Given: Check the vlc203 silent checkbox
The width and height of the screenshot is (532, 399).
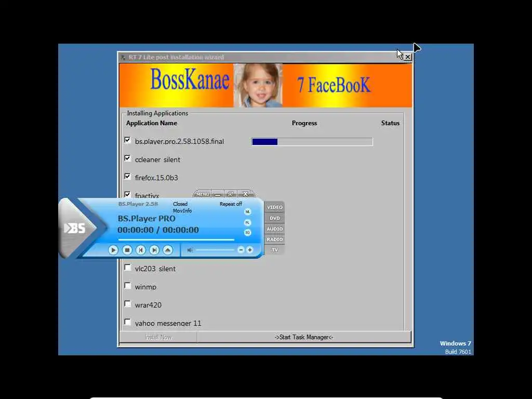Looking at the screenshot, I should (128, 268).
